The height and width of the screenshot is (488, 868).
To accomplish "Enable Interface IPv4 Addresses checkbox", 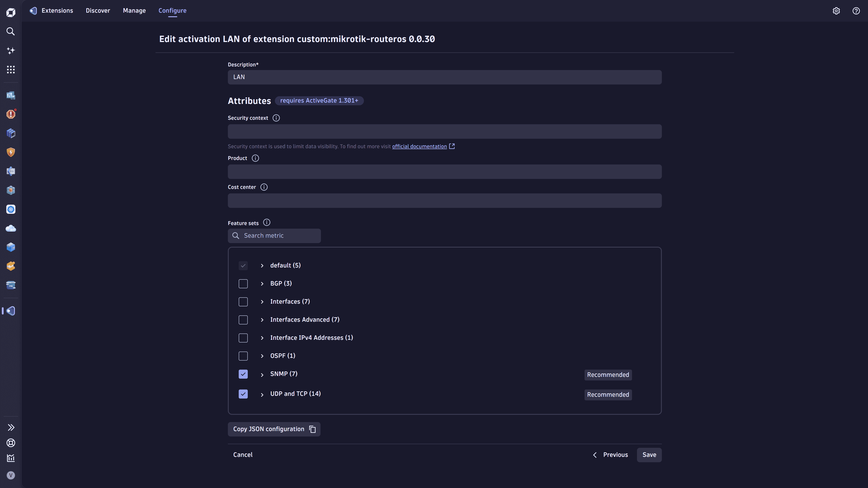I will [x=243, y=338].
